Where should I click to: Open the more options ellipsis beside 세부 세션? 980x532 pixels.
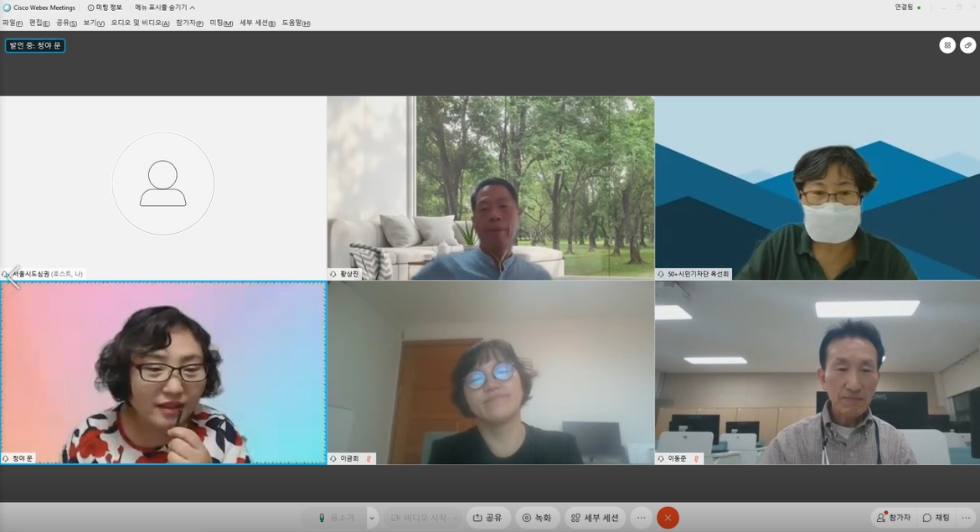click(x=641, y=518)
